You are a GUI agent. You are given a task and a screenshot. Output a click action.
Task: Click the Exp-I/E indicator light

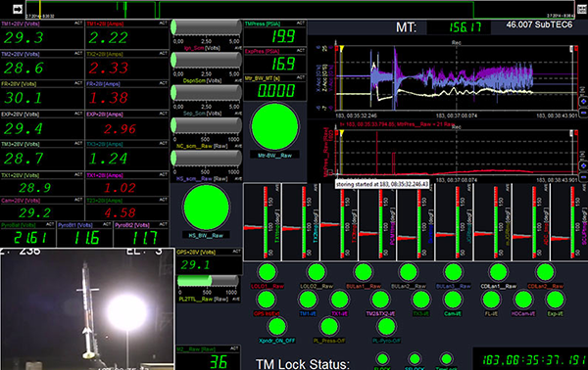click(555, 300)
